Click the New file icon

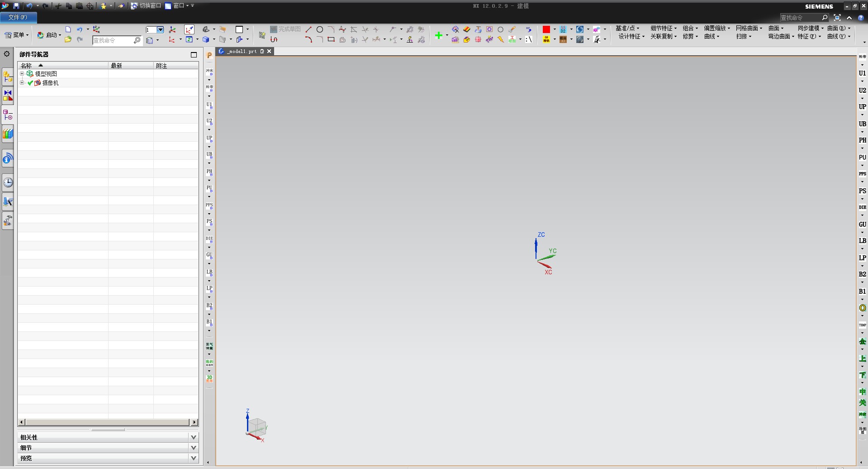(x=68, y=29)
